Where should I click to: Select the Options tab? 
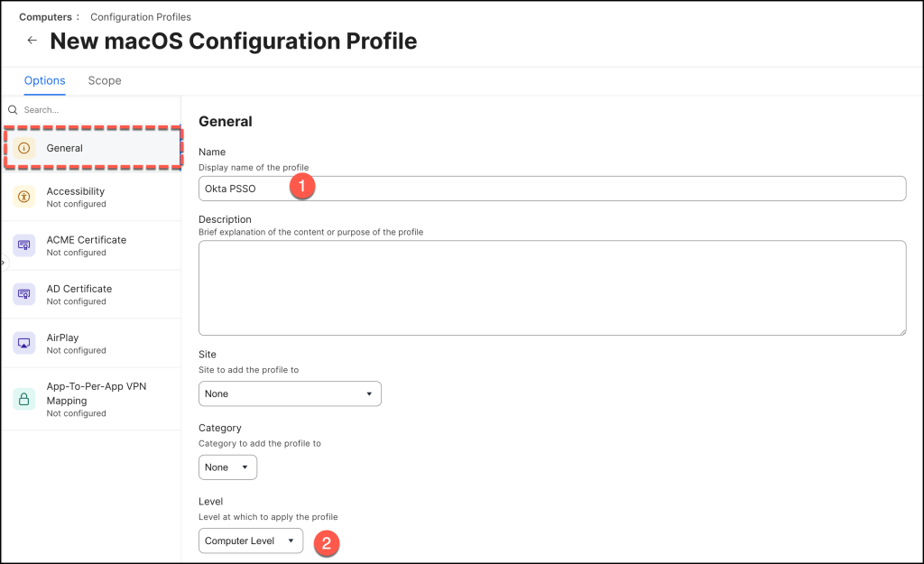click(x=44, y=80)
